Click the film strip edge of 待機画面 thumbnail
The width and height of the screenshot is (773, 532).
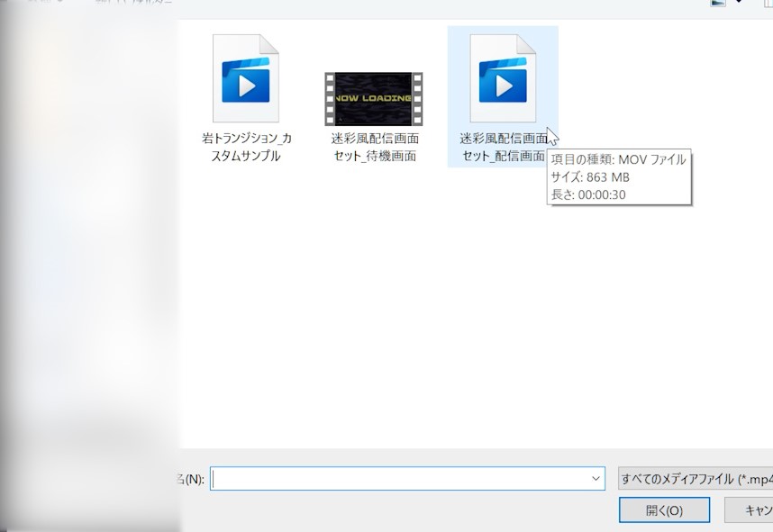click(x=330, y=98)
